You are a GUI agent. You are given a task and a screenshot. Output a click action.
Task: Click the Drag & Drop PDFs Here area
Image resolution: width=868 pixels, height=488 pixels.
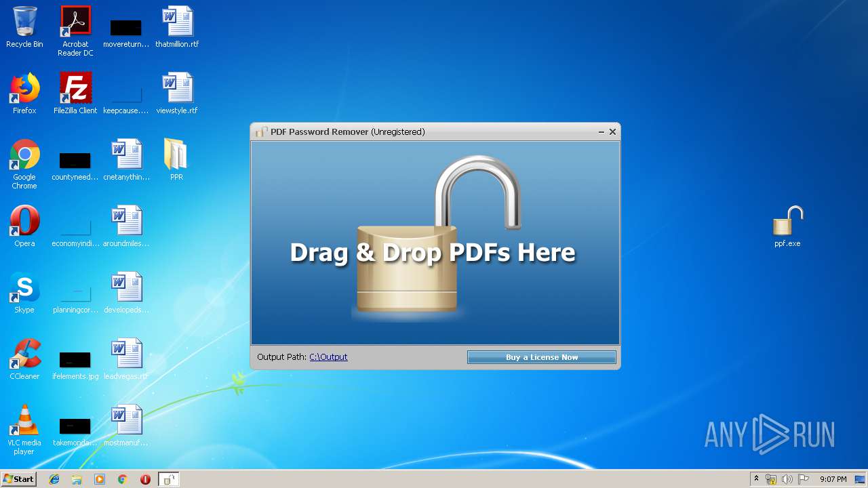tap(435, 243)
